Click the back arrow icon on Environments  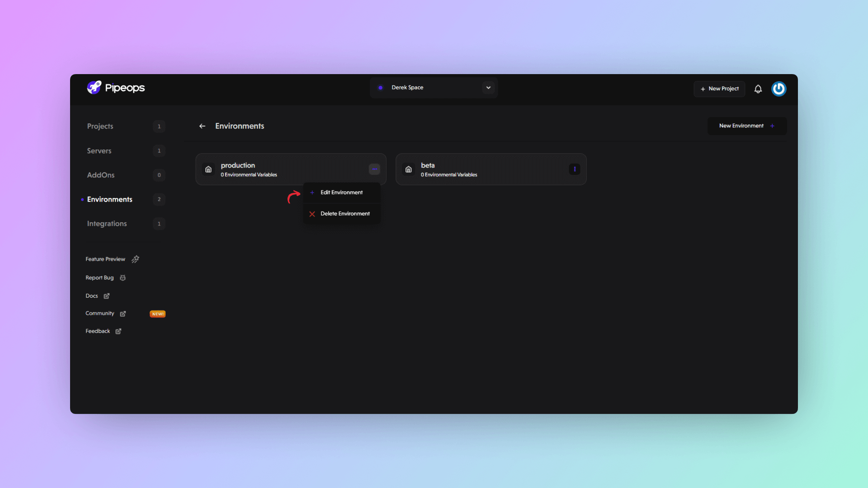[203, 126]
